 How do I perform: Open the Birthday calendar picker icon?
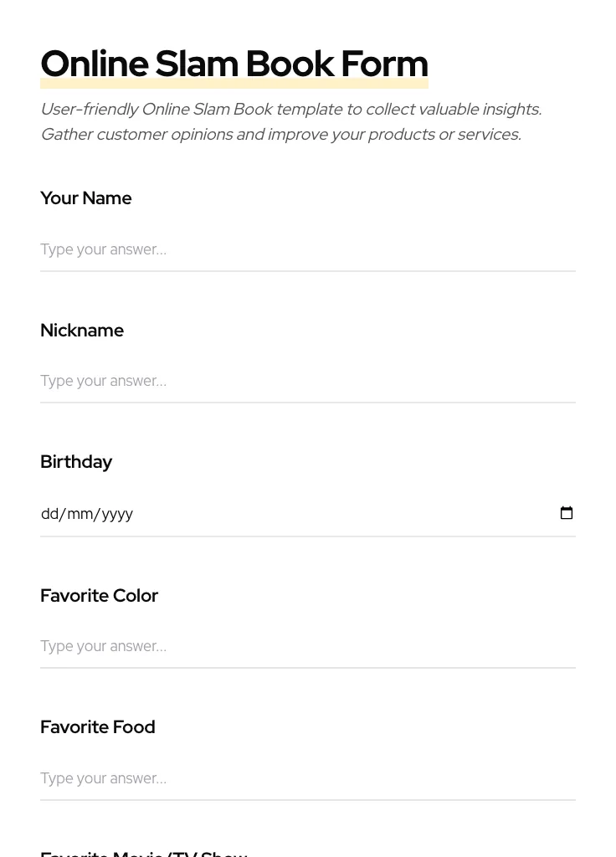[x=567, y=513]
